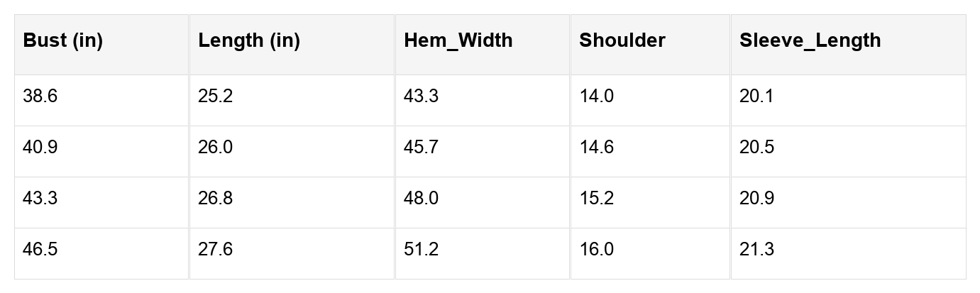Select the length cell 26.8
This screenshot has width=980, height=293.
[x=216, y=199]
